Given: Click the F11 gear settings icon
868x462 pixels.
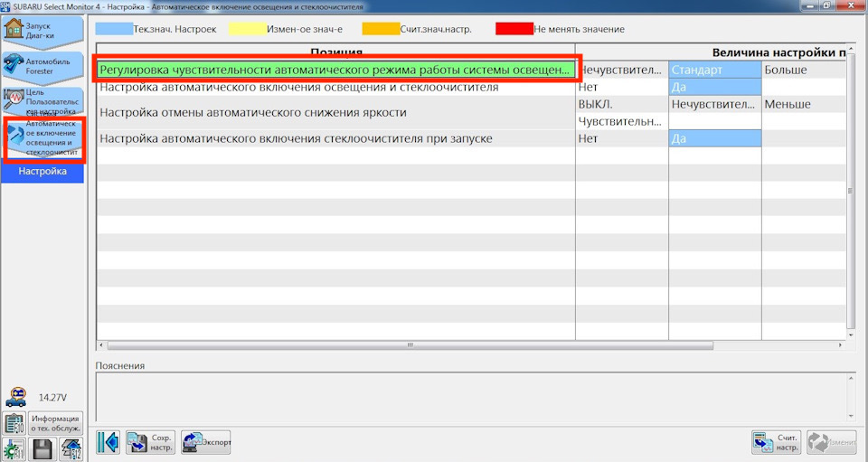Looking at the screenshot, I should pyautogui.click(x=14, y=449).
